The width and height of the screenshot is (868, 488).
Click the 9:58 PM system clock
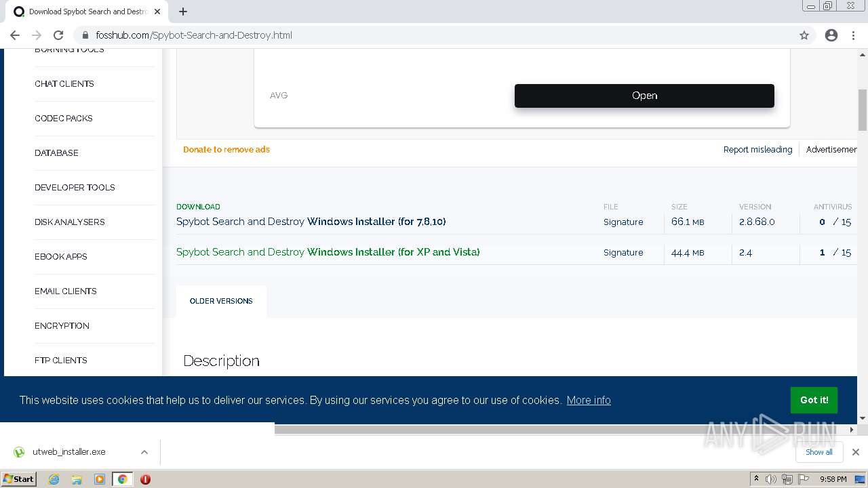pos(833,479)
